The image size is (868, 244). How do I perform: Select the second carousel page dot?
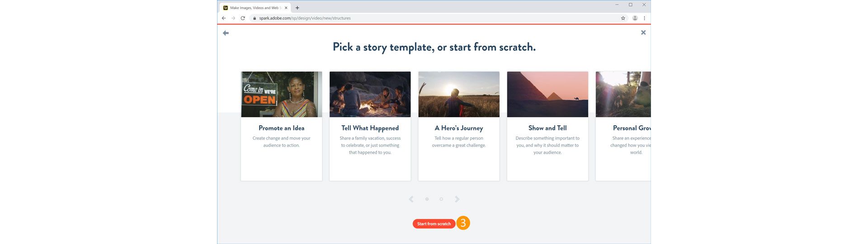441,199
